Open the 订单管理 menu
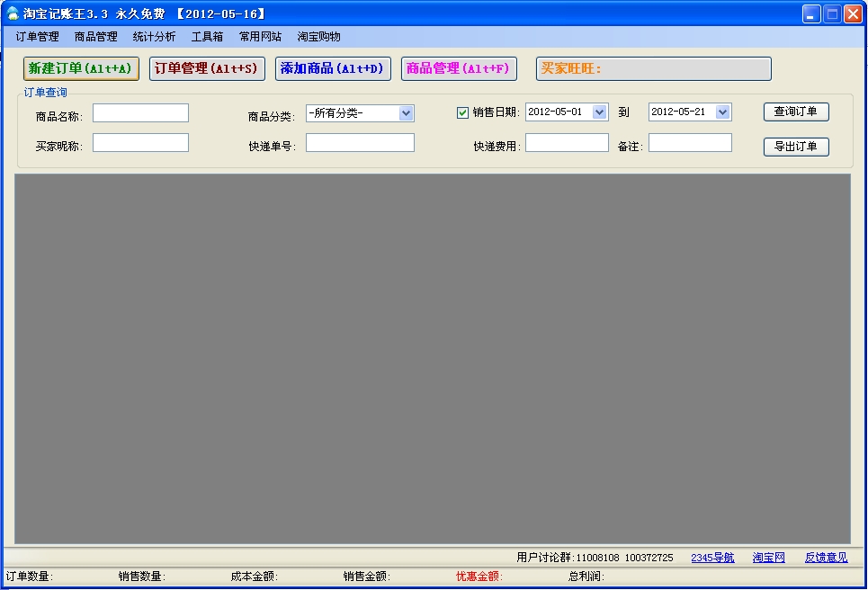 (x=37, y=37)
